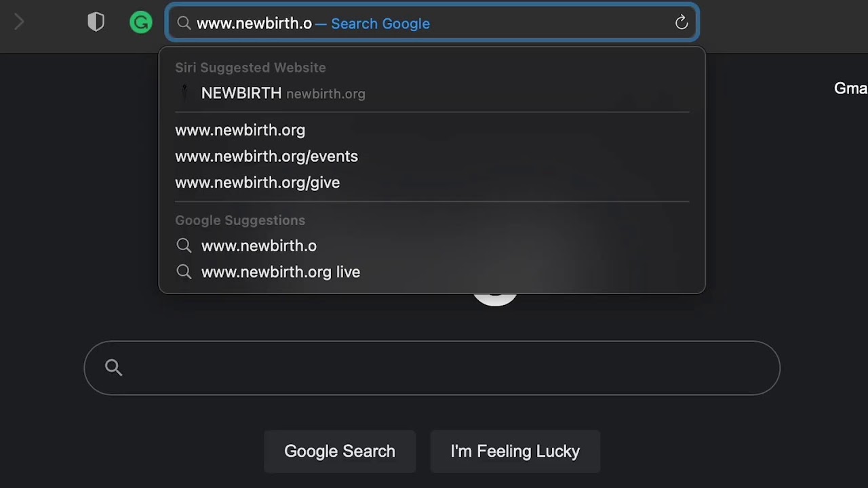Select the NEWBIRTH Siri suggested website
868x488 pixels.
coord(432,94)
